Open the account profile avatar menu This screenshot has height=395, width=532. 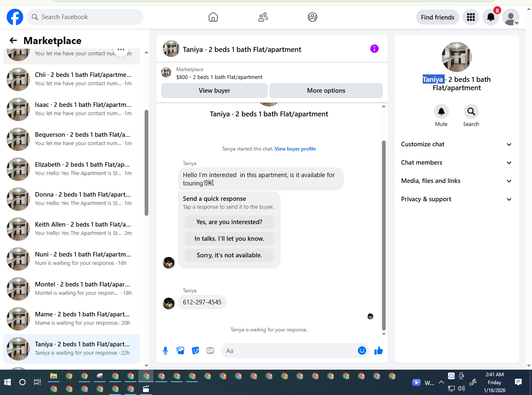click(x=511, y=17)
